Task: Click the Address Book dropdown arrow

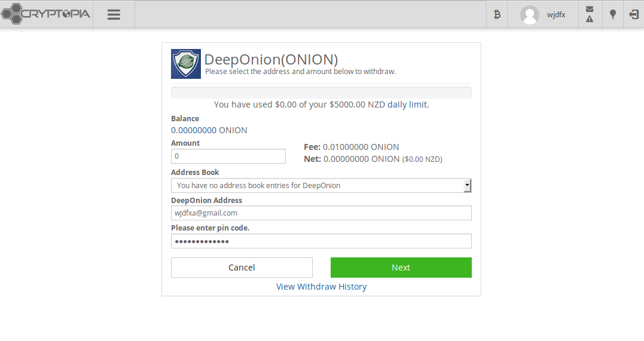Action: (x=467, y=186)
